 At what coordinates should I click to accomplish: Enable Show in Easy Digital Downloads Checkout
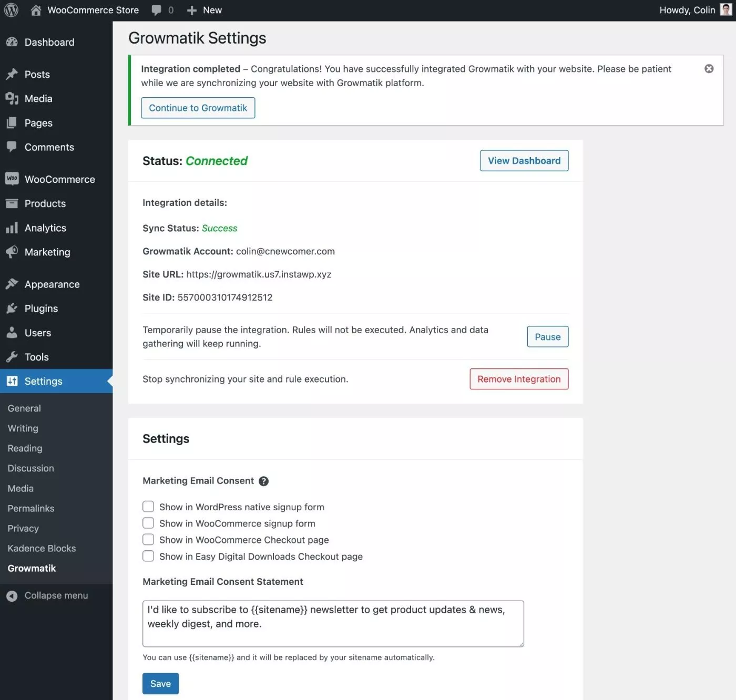148,556
